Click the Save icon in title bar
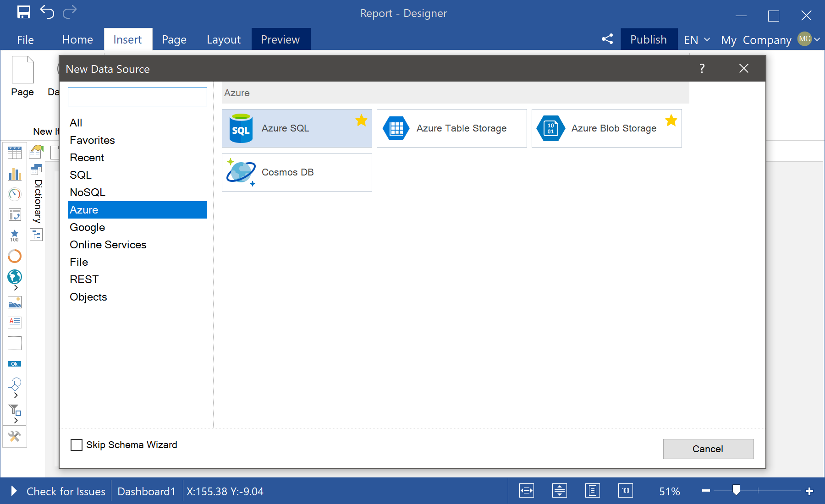Screen dimensions: 825x504 pyautogui.click(x=24, y=12)
